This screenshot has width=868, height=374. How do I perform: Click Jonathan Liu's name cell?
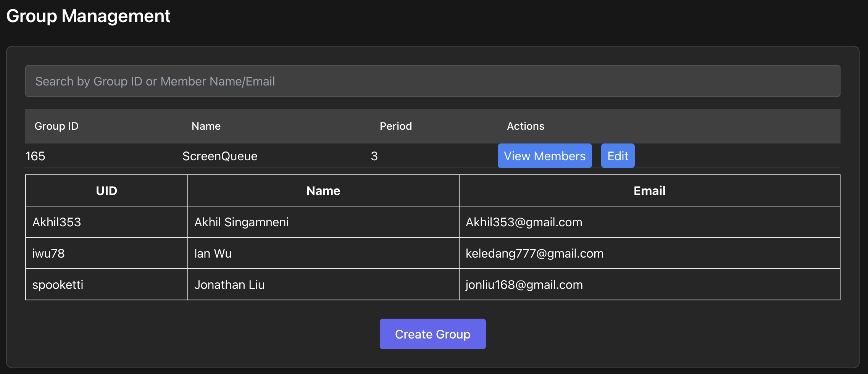[x=229, y=284]
